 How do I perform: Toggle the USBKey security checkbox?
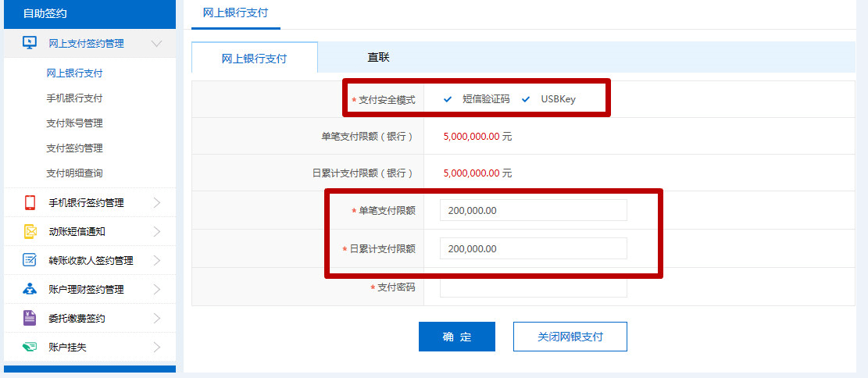(526, 99)
